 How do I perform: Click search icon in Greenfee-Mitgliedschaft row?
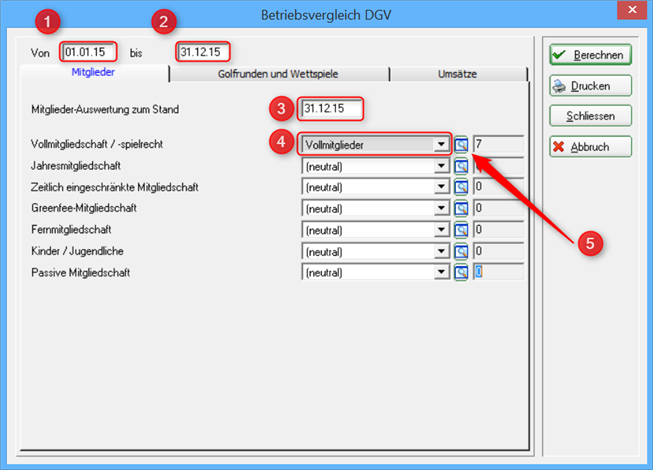pos(461,208)
